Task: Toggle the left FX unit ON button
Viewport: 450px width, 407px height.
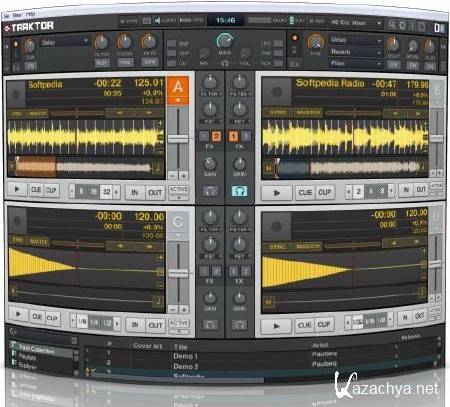Action: pyautogui.click(x=31, y=66)
